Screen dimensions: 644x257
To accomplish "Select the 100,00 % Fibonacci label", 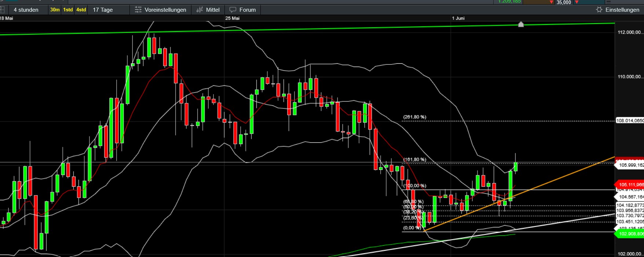I will click(x=414, y=186).
